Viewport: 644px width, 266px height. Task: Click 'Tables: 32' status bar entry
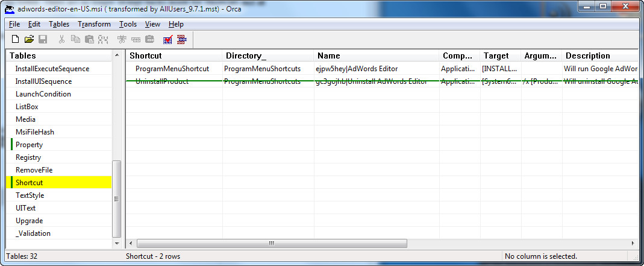22,256
